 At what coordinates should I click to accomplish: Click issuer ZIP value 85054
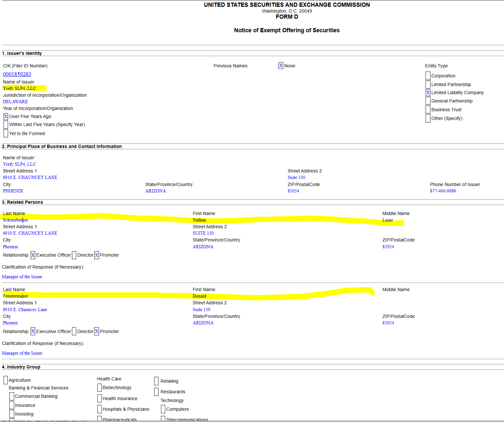[293, 191]
